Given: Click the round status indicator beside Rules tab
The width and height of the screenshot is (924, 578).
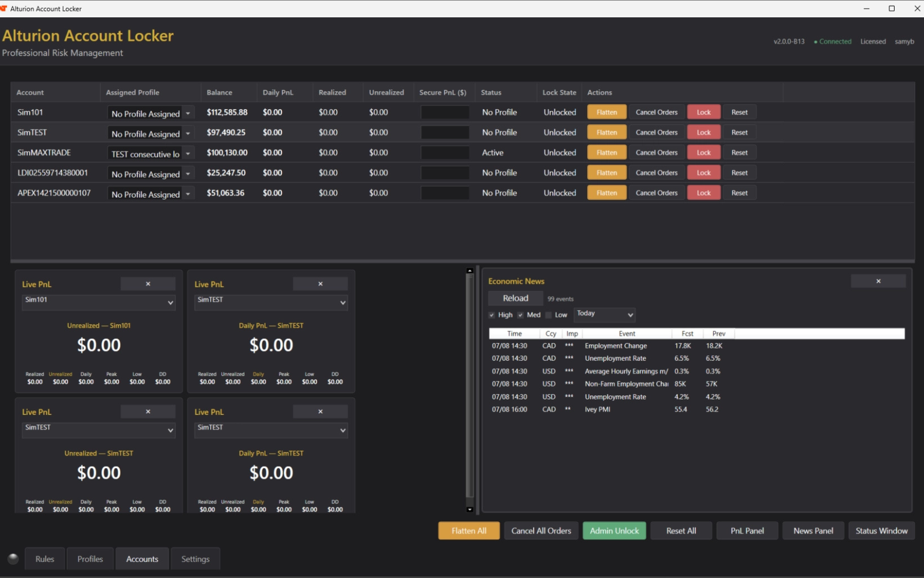Looking at the screenshot, I should pos(13,558).
